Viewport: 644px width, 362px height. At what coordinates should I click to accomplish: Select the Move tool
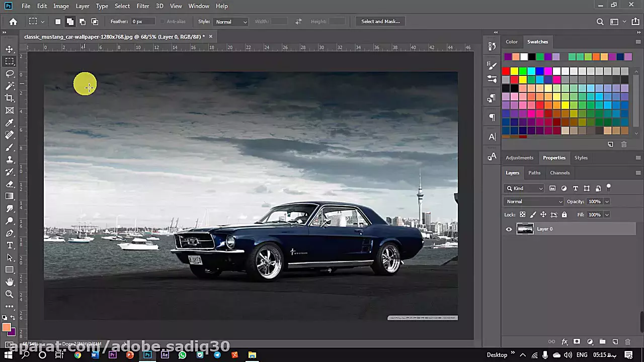tap(10, 49)
